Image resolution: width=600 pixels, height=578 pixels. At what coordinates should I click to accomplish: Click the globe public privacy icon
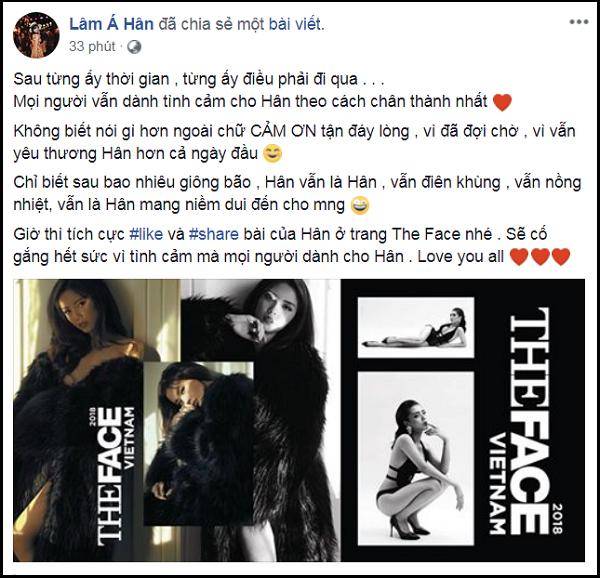(x=134, y=47)
